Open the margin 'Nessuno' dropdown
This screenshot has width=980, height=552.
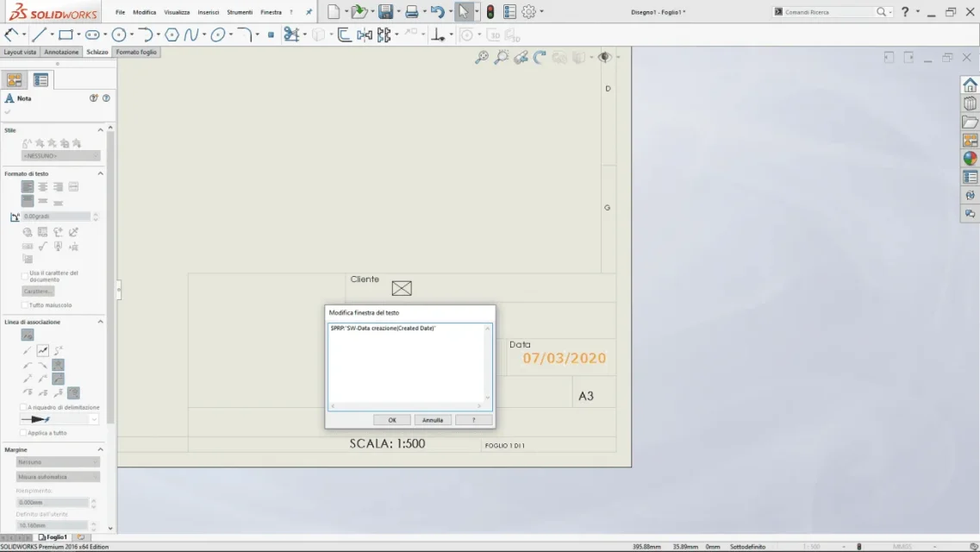[58, 462]
